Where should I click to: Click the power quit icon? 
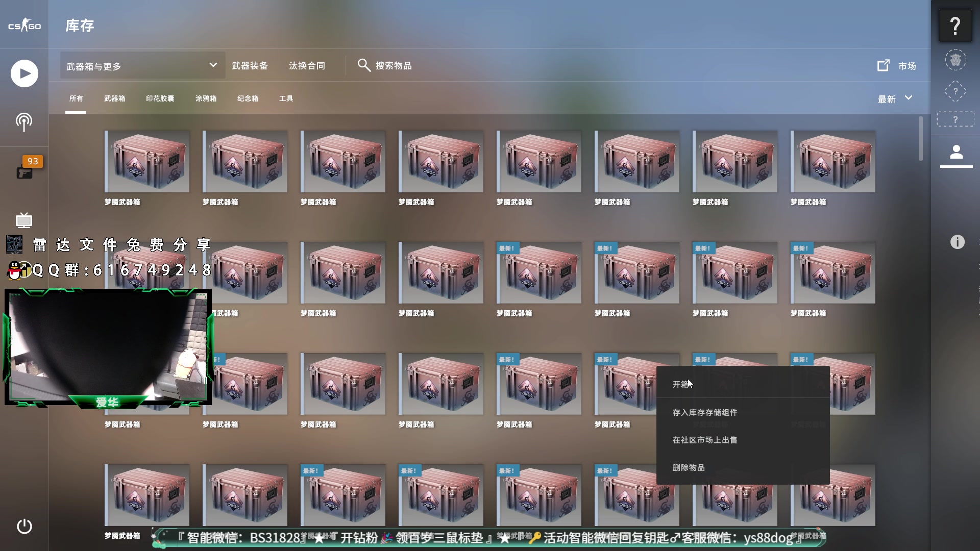pyautogui.click(x=24, y=526)
